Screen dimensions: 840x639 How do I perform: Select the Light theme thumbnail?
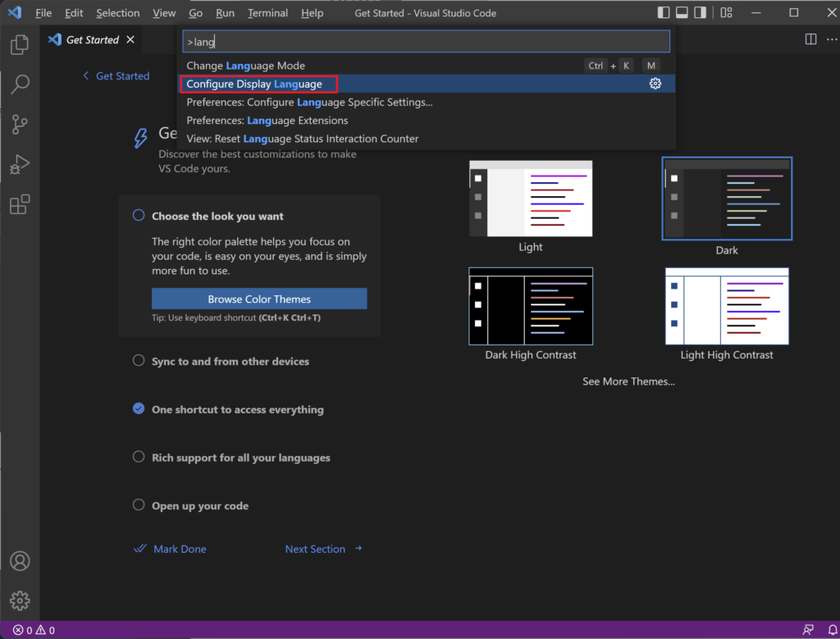tap(531, 199)
